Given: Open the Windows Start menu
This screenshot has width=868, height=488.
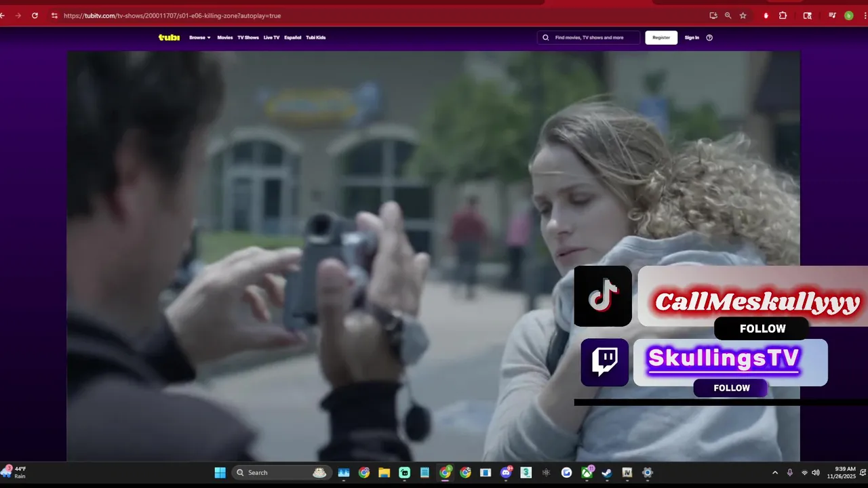Looking at the screenshot, I should tap(220, 472).
